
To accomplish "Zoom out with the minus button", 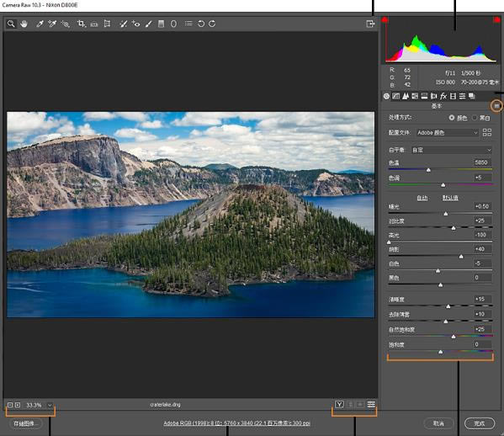I will (x=10, y=405).
